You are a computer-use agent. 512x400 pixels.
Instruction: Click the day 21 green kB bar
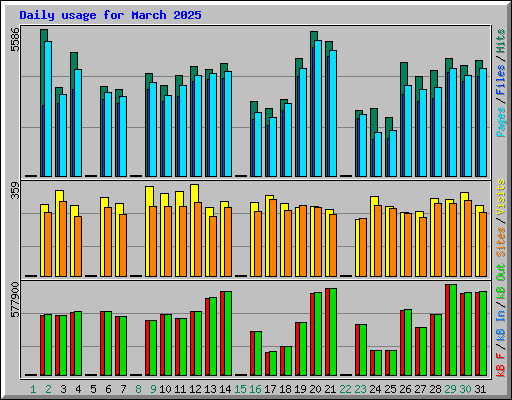click(333, 332)
